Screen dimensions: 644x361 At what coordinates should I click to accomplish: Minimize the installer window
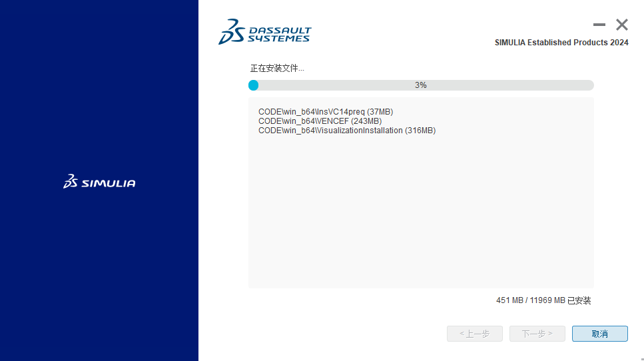599,25
